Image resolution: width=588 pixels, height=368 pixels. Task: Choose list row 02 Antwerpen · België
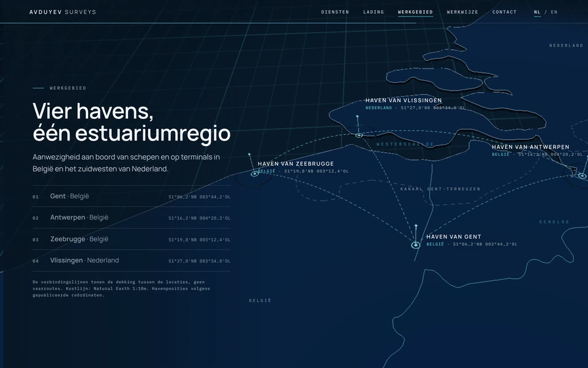(x=132, y=218)
